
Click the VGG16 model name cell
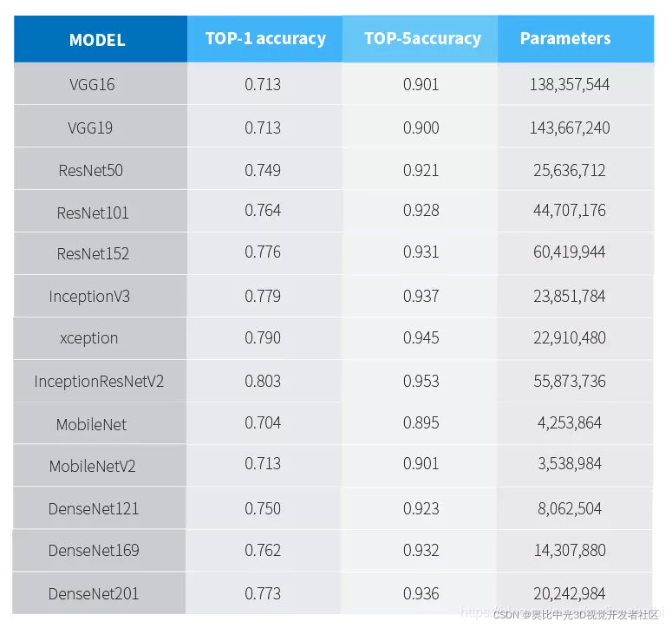click(92, 85)
